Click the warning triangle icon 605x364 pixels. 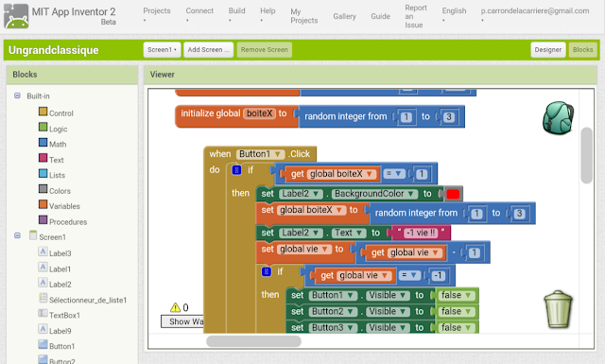[175, 307]
